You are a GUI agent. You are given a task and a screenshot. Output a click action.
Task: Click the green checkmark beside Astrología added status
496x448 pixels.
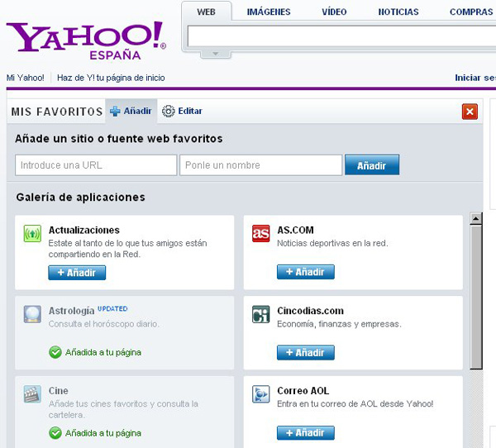[55, 352]
